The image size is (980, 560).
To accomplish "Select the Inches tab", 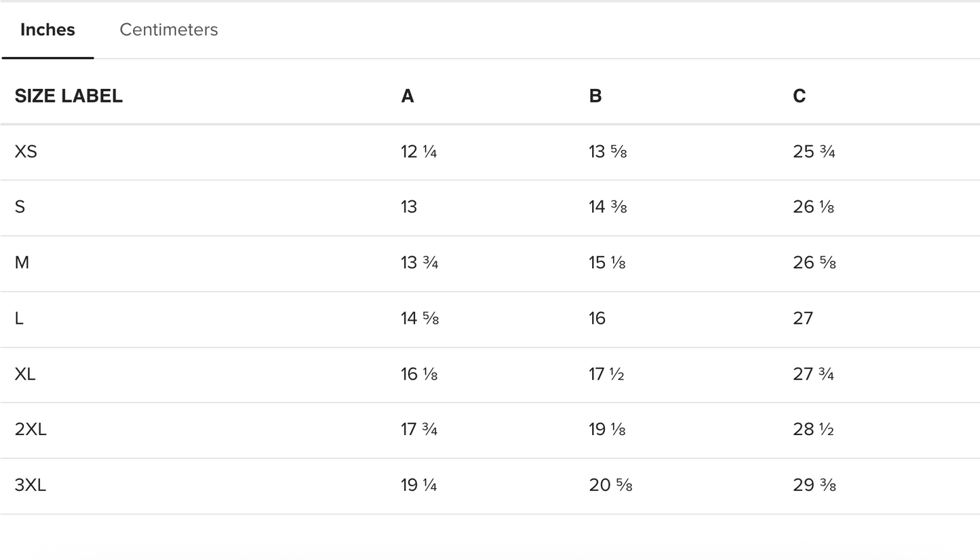I will coord(47,30).
